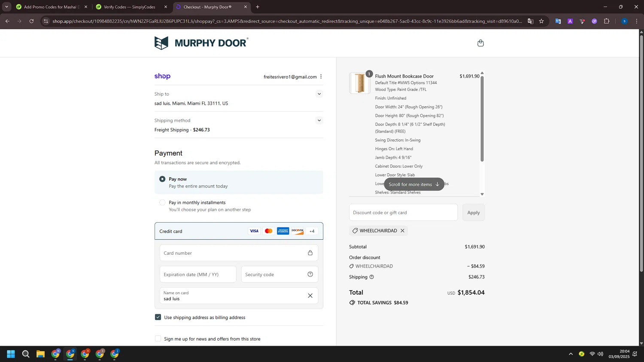Viewport: 644px width, 362px height.
Task: Clear the Name on card field
Action: [310, 296]
